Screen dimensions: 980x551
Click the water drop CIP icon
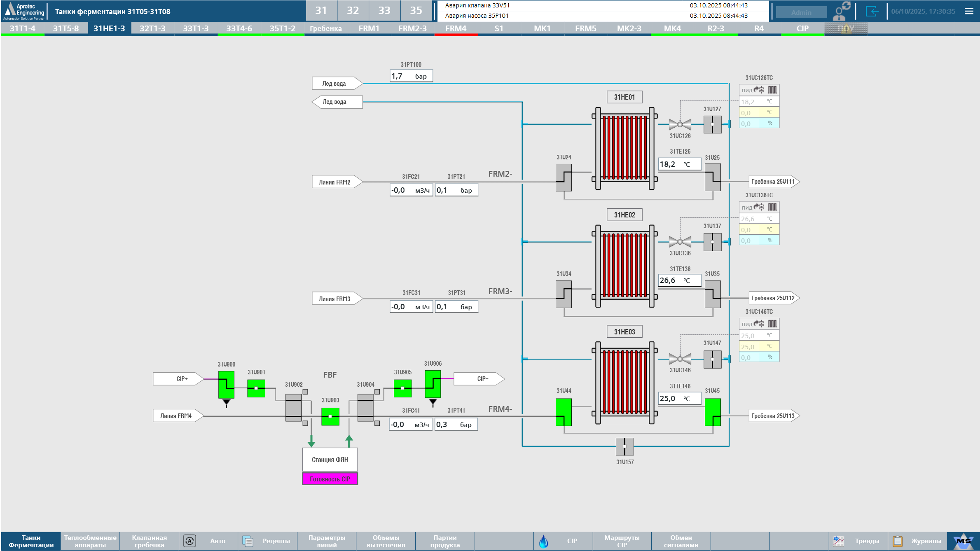pos(543,541)
